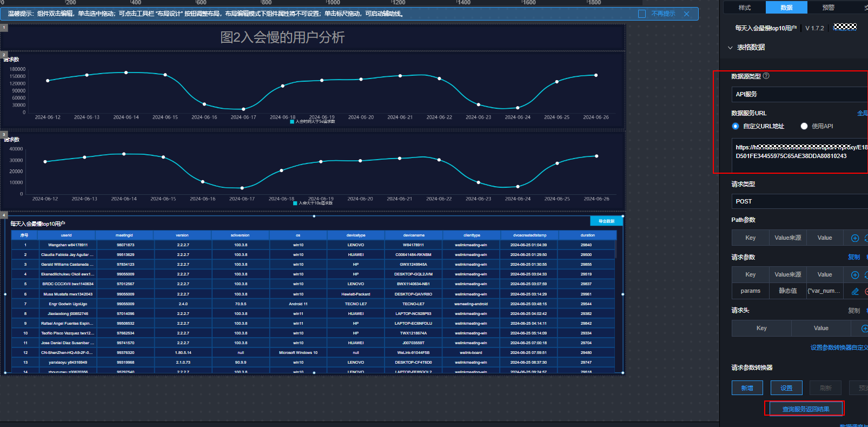The width and height of the screenshot is (868, 427).
Task: Open the POST request type dropdown
Action: click(799, 201)
